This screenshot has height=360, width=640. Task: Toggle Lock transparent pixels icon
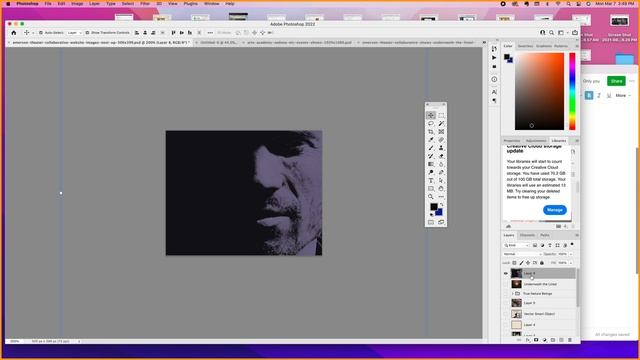pyautogui.click(x=515, y=263)
